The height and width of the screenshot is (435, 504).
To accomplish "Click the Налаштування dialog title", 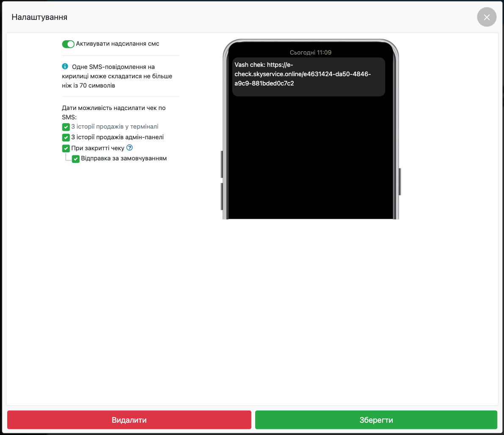I will [39, 17].
